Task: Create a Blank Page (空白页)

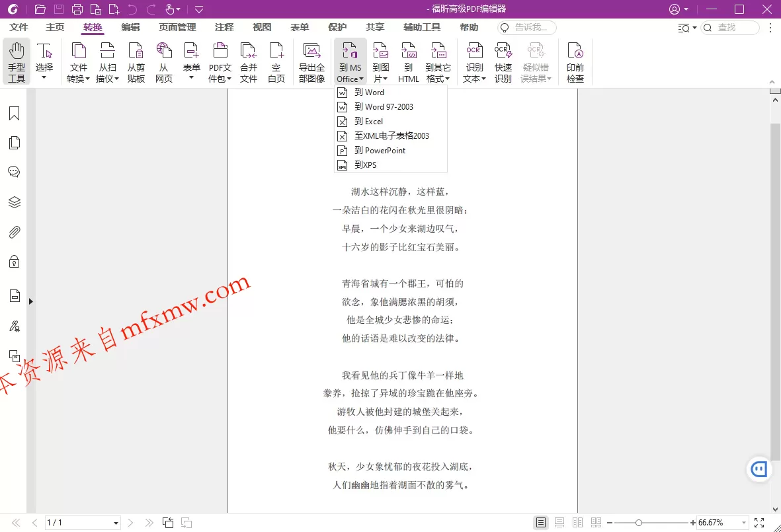Action: [276, 61]
